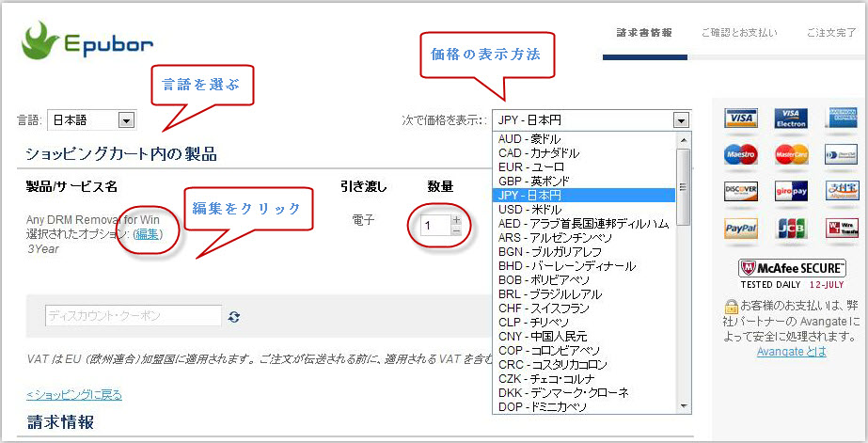868x443 pixels.
Task: Pick the giropay payment icon
Action: 791,191
